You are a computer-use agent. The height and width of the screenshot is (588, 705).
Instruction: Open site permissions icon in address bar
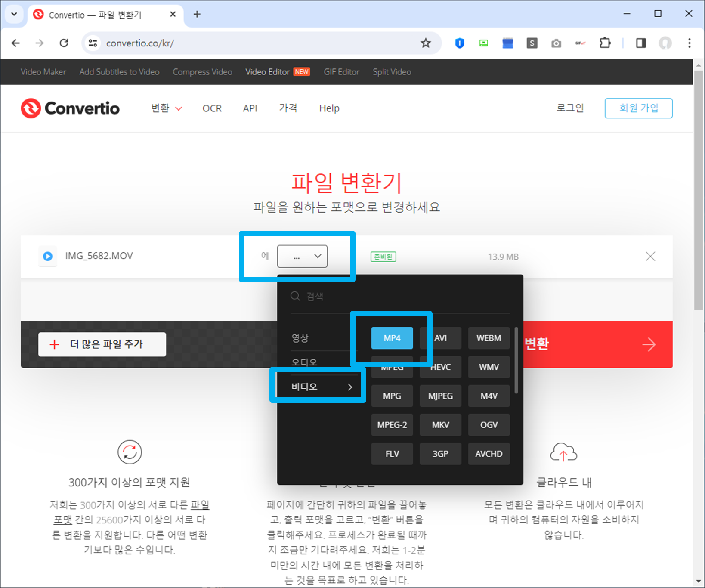point(92,43)
